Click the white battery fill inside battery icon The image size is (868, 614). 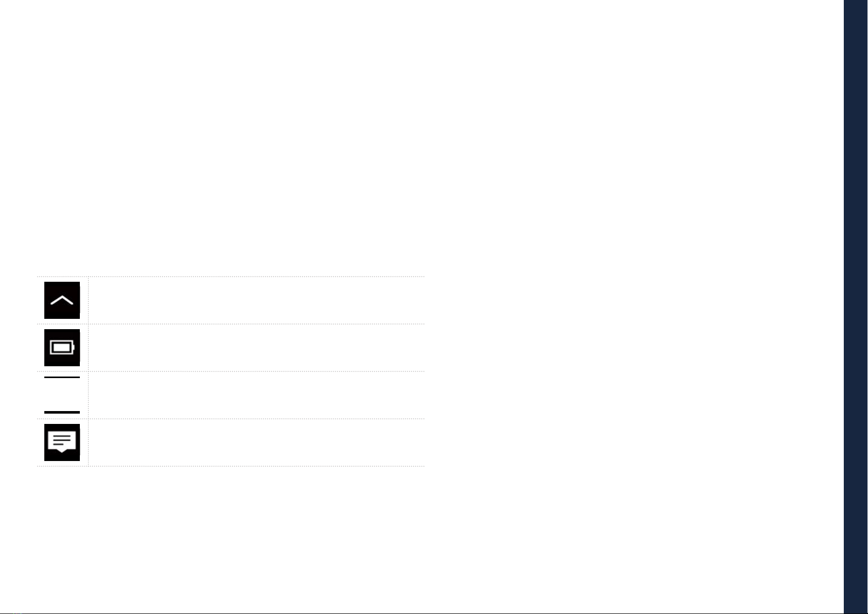click(61, 348)
